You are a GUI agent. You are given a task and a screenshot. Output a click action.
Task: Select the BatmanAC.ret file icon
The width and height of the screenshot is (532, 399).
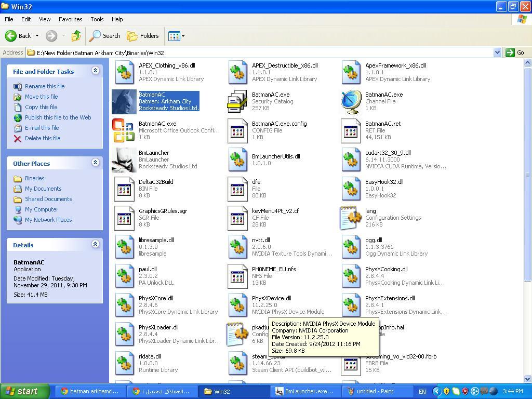(x=351, y=130)
